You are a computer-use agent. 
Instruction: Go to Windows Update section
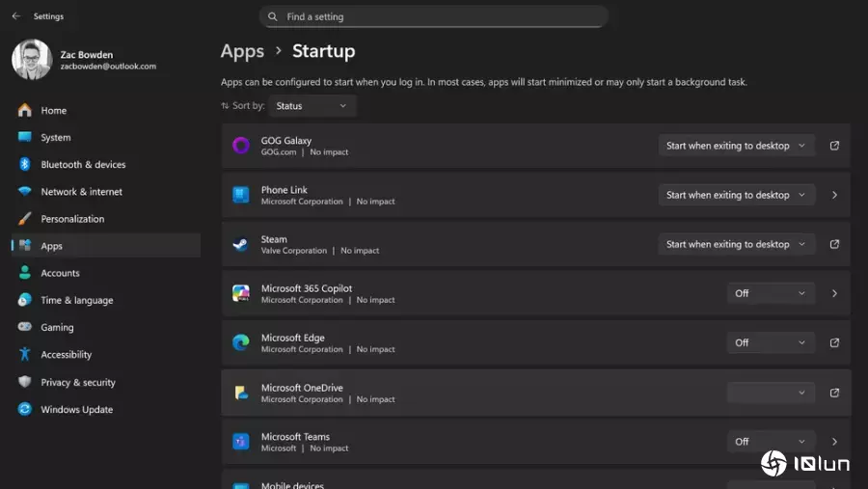[76, 410]
